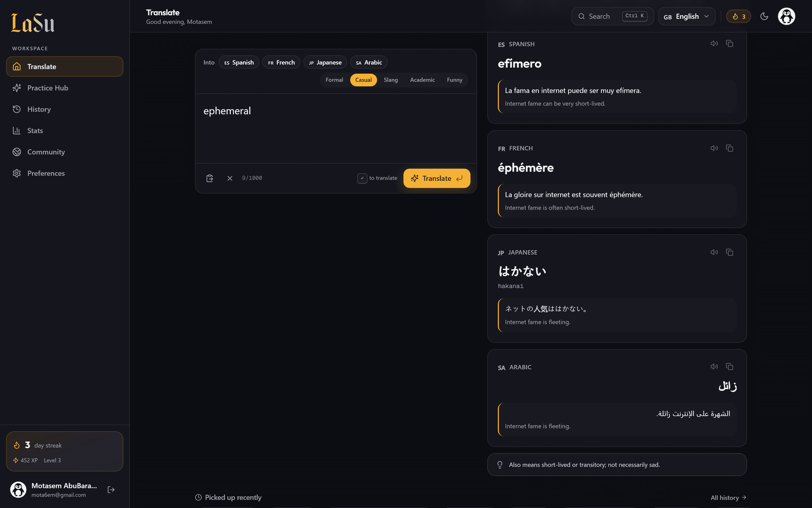Open Stats in the sidebar
Viewport: 812px width, 508px height.
click(65, 131)
